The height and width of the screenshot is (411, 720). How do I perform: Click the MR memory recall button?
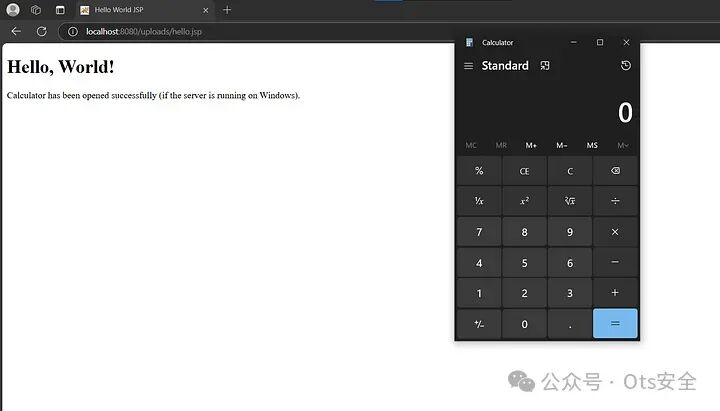pyautogui.click(x=501, y=145)
